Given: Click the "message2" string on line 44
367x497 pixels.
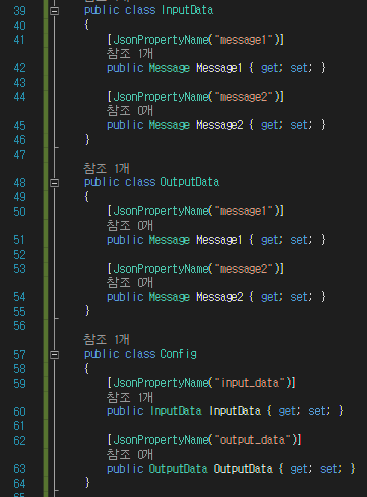Looking at the screenshot, I should click(243, 97).
